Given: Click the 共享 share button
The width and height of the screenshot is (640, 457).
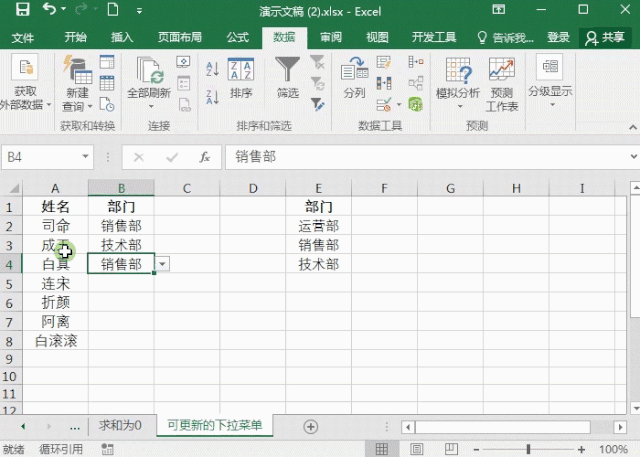Looking at the screenshot, I should [x=605, y=38].
